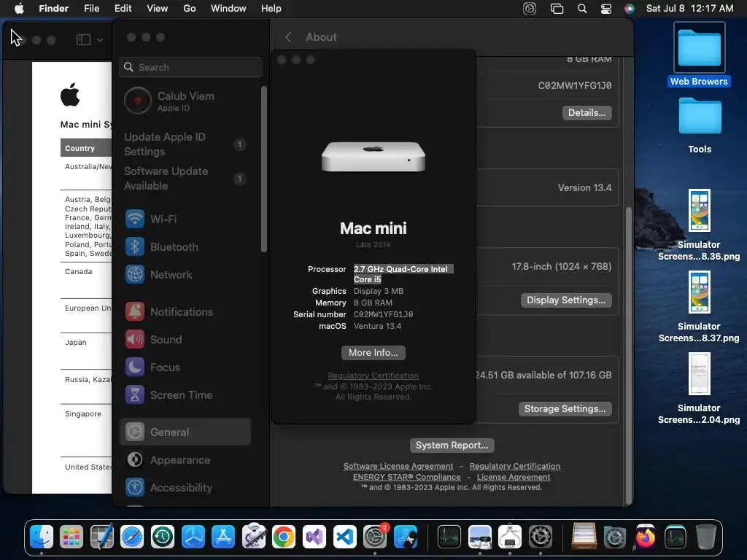Open the Help menu
Image resolution: width=747 pixels, height=560 pixels.
coord(271,9)
